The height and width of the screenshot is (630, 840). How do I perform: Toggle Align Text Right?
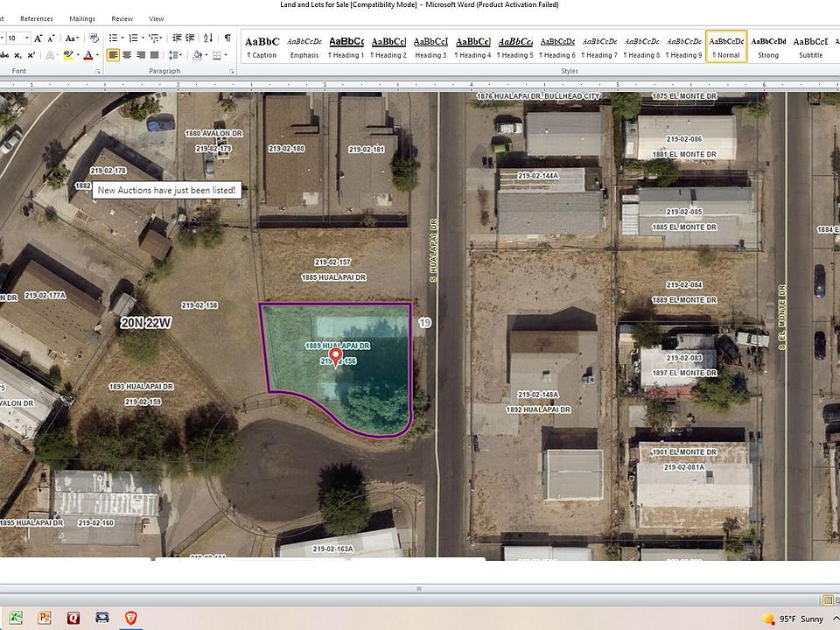[x=141, y=54]
